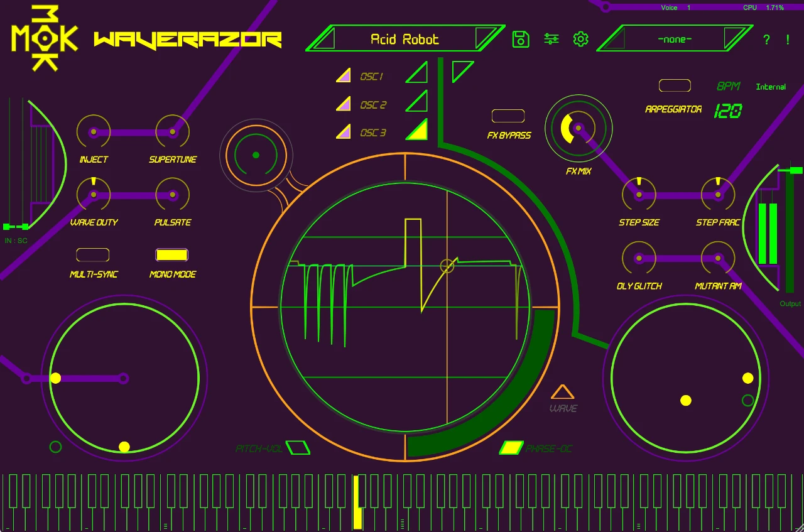This screenshot has width=804, height=532.
Task: Click the BPM label
Action: (729, 86)
